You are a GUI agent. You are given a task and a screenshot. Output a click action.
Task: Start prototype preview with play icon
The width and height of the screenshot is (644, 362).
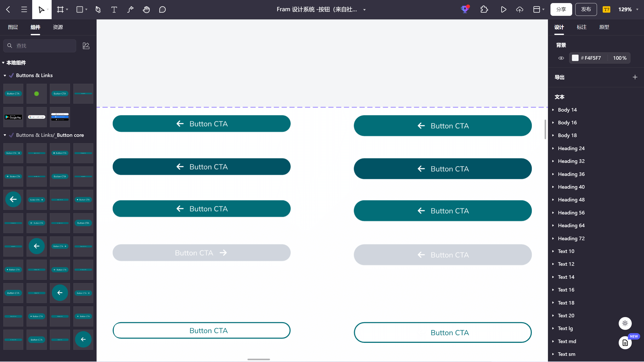tap(503, 10)
